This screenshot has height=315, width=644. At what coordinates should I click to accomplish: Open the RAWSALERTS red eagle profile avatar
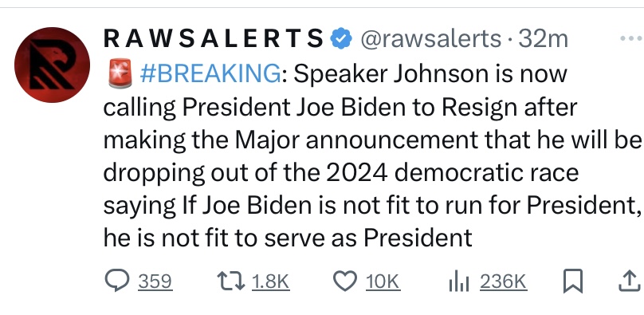[52, 65]
